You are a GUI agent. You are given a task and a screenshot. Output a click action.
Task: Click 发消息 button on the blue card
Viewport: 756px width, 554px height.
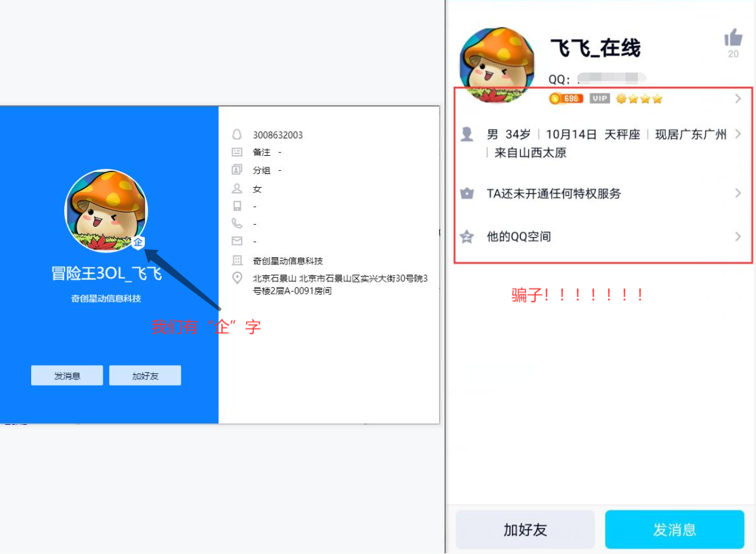coord(67,375)
